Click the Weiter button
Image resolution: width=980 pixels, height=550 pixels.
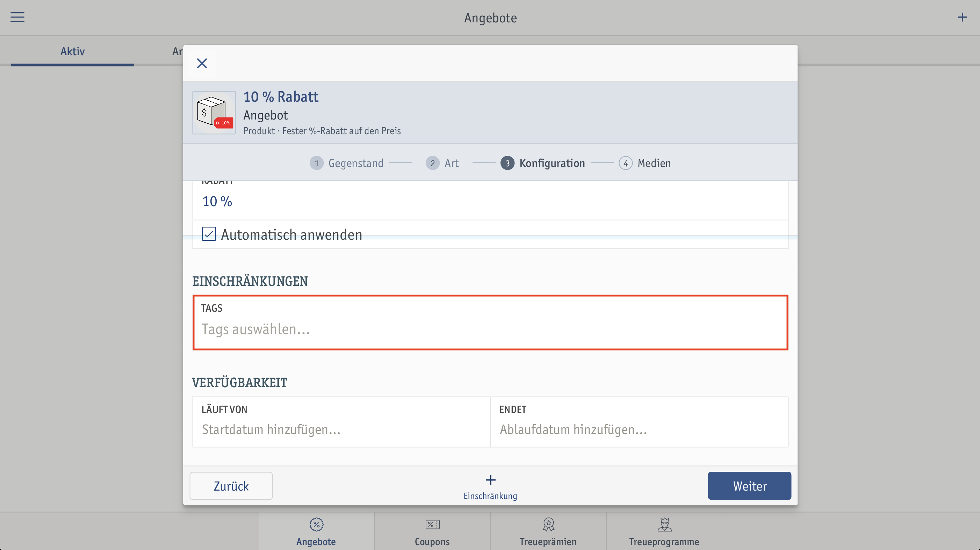tap(749, 486)
